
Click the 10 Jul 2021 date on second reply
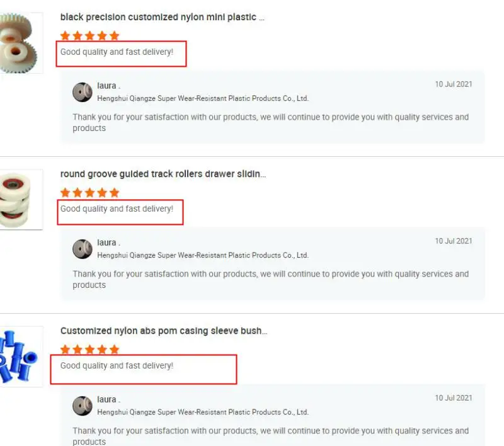tap(454, 241)
